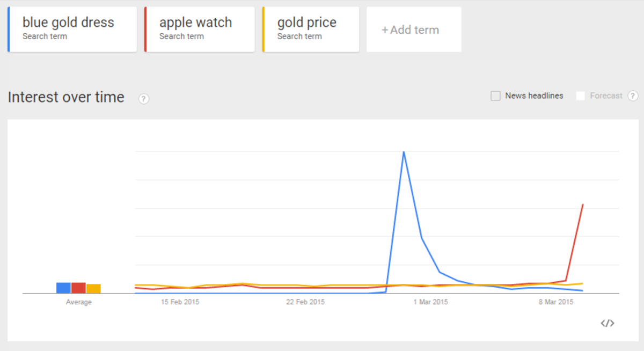644x351 pixels.
Task: Click the apple watch spike endpoint
Action: pyautogui.click(x=583, y=204)
